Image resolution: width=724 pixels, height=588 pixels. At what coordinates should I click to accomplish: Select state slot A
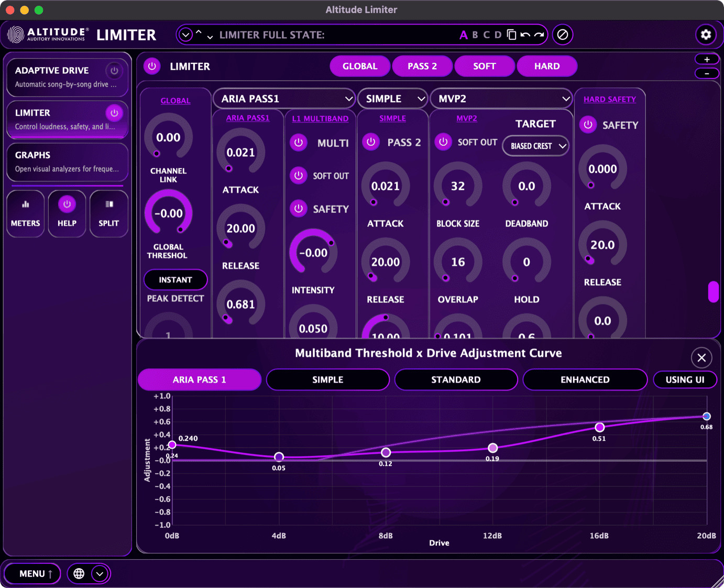464,35
